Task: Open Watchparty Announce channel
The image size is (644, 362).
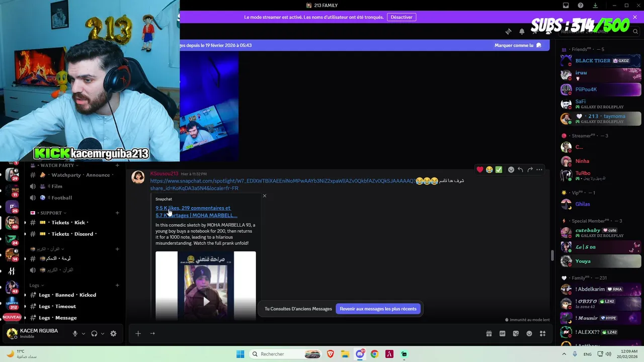Action: (x=74, y=175)
